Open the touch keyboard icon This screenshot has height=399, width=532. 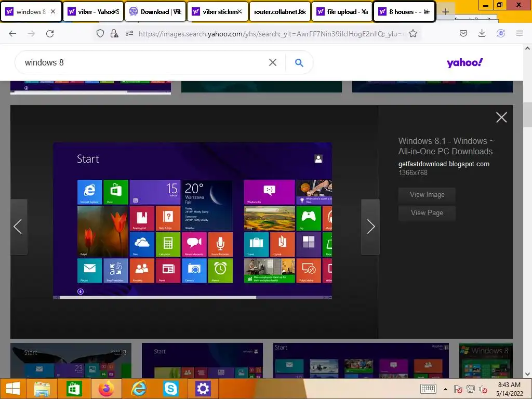(428, 389)
